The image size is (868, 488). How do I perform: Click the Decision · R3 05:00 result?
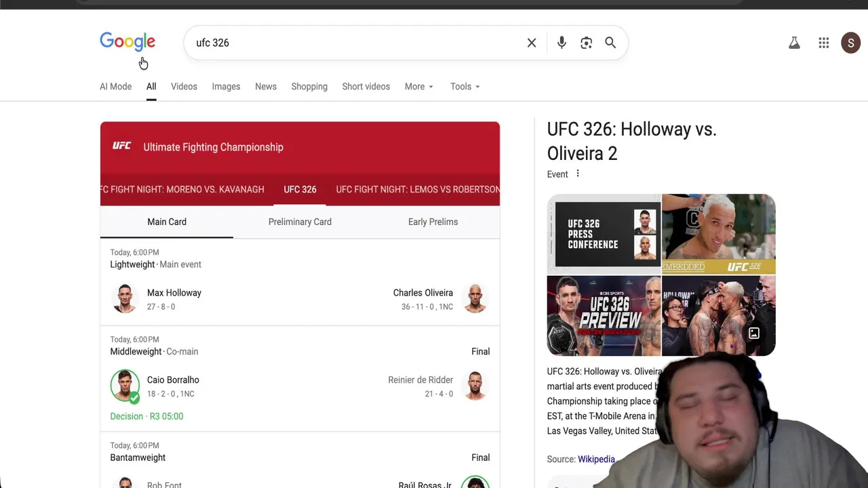(146, 416)
